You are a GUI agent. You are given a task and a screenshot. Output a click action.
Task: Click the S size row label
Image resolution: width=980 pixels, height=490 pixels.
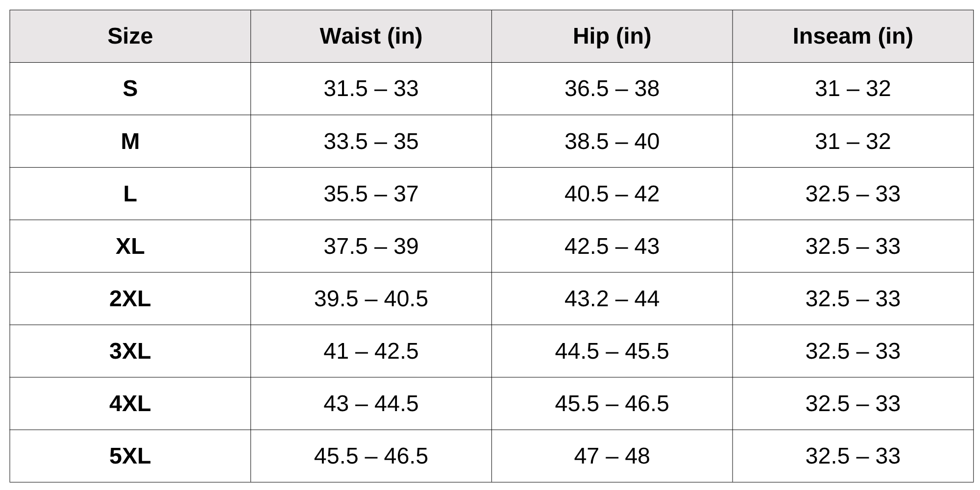tap(130, 89)
